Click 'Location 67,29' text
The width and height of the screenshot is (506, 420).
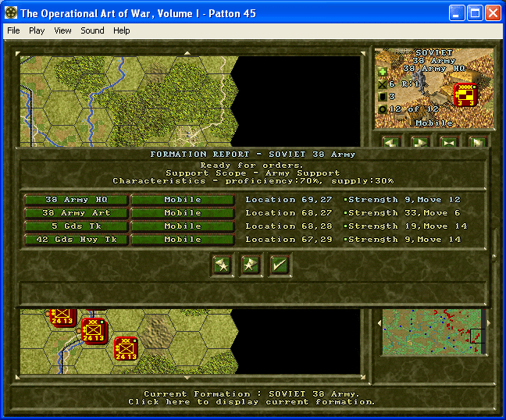(289, 240)
